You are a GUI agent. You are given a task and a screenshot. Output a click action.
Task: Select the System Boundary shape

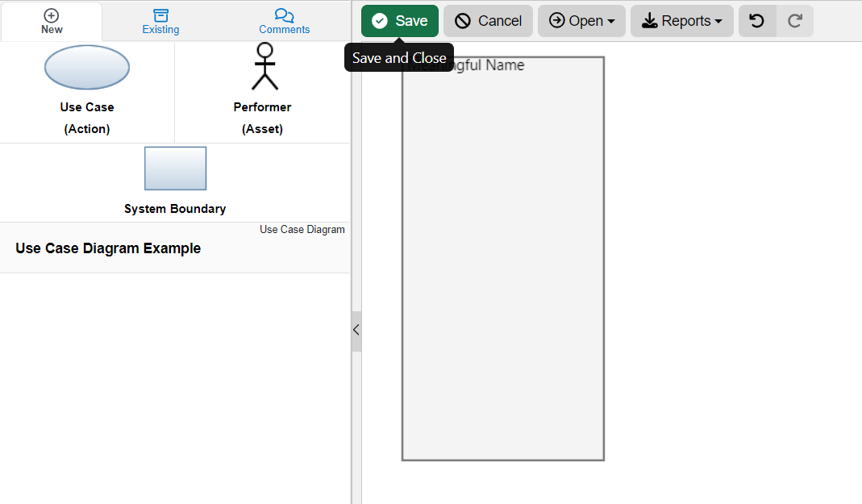[175, 168]
